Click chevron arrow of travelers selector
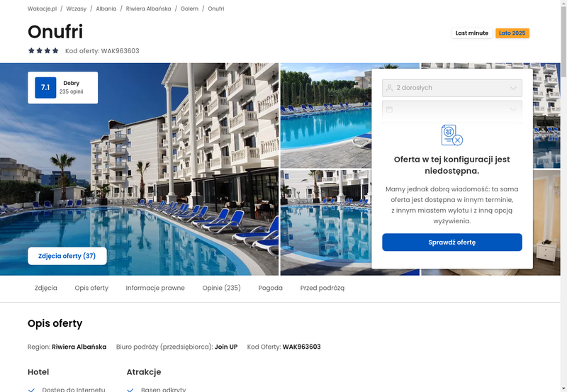The image size is (567, 392). coord(513,88)
